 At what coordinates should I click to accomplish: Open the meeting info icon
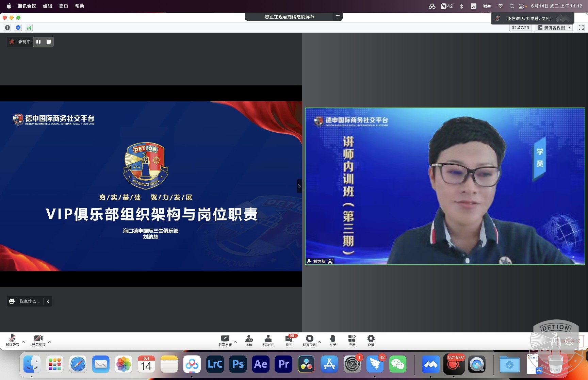click(7, 28)
